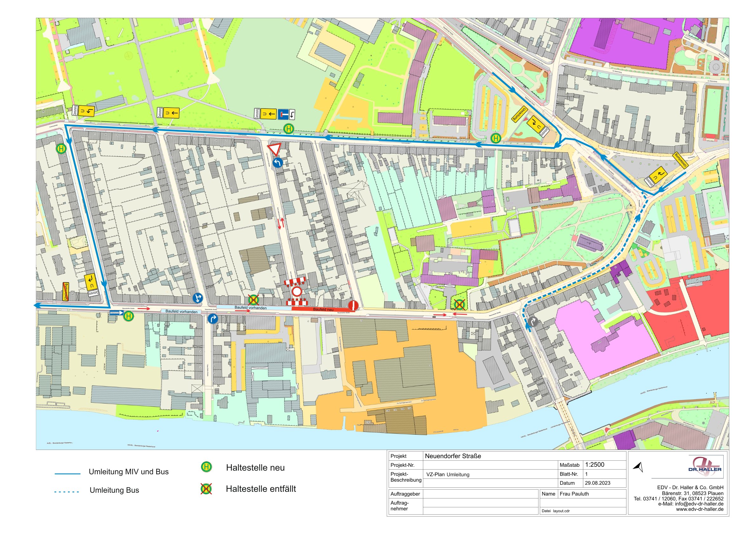Click the info@edv-dr-haller.de email address

(699, 504)
